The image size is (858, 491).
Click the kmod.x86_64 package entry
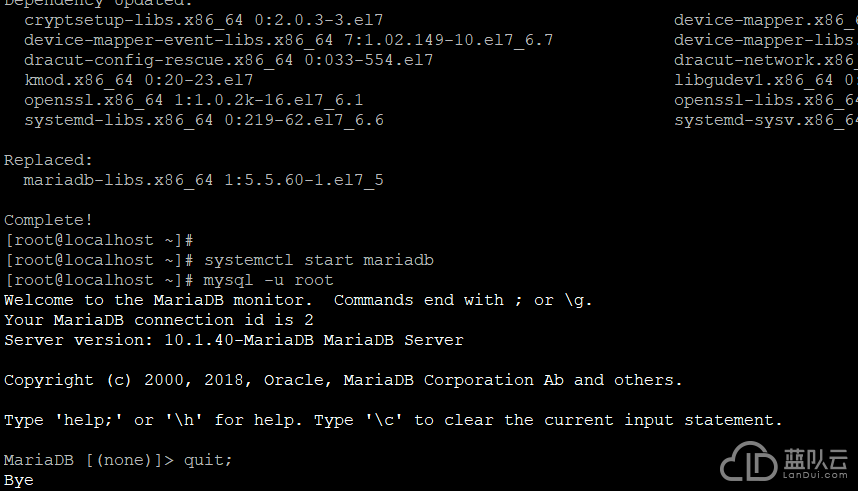point(138,80)
